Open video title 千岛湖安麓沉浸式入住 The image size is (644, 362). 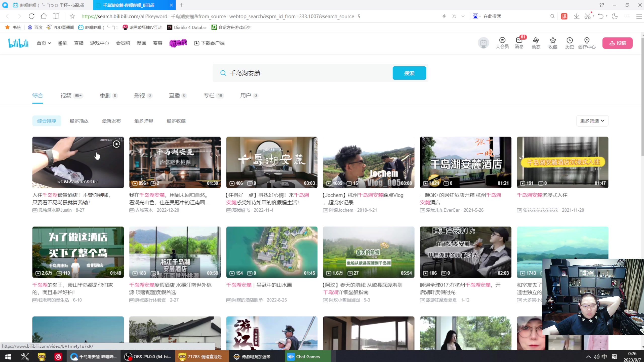542,195
